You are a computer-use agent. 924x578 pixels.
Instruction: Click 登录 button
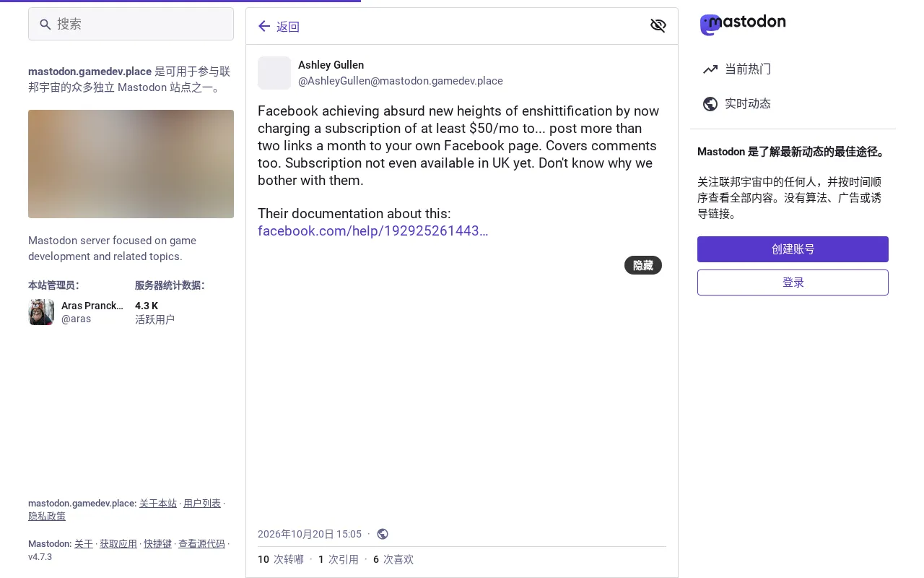793,282
